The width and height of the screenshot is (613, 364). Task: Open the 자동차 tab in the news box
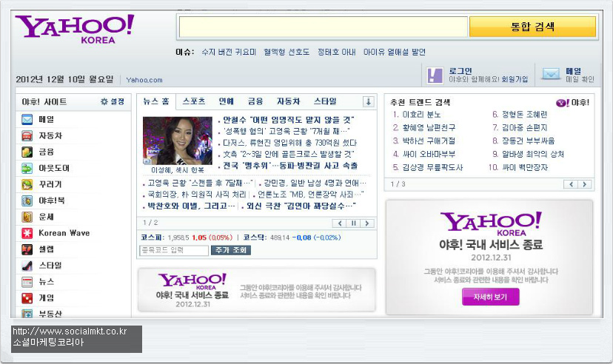[289, 101]
